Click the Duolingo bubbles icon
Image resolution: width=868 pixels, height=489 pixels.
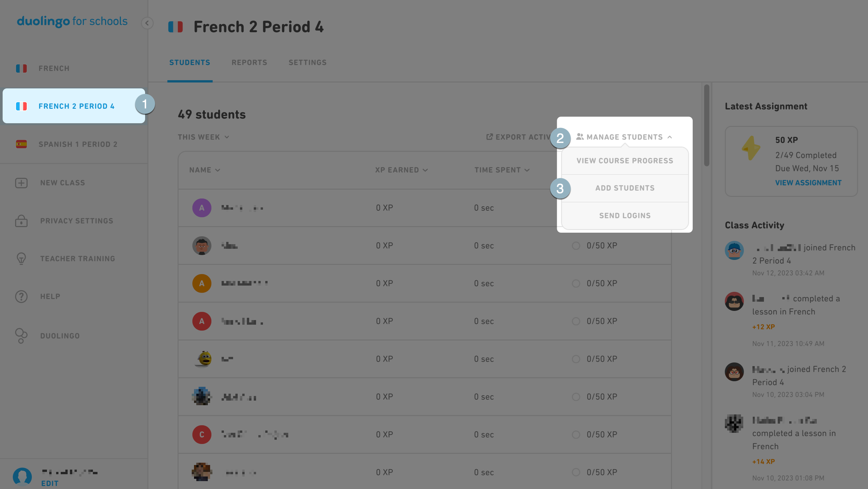(x=21, y=336)
